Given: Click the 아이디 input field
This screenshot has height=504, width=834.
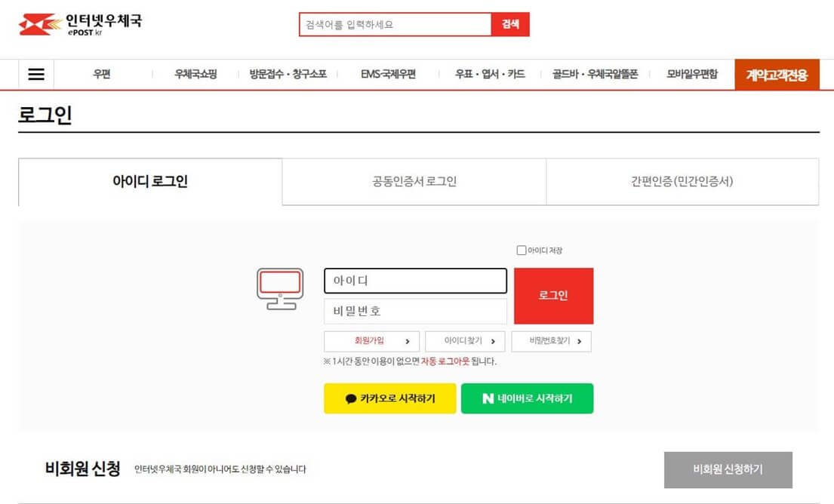Looking at the screenshot, I should pyautogui.click(x=415, y=281).
